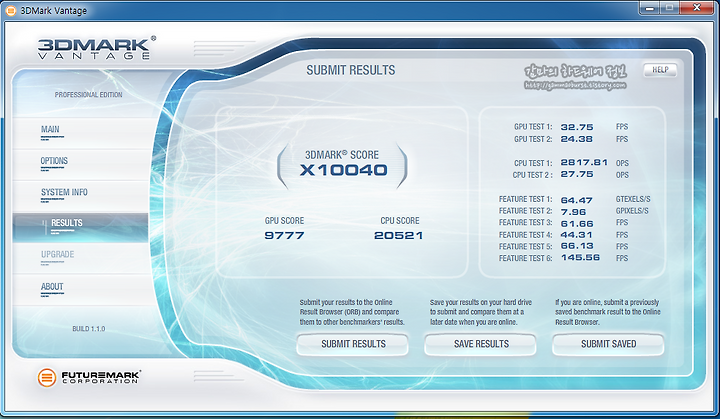The image size is (720, 419).
Task: Click the GTEXELS/S unit label
Action: click(x=633, y=199)
